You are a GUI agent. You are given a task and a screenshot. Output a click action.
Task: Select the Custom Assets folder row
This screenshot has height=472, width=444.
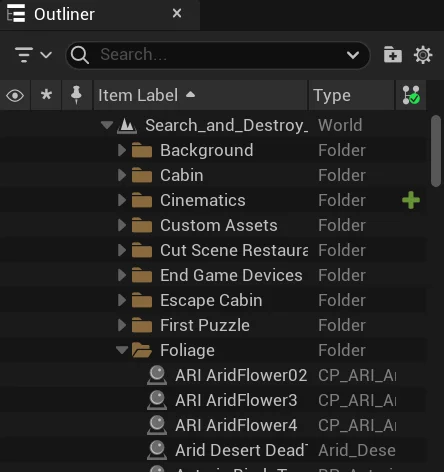(x=213, y=225)
